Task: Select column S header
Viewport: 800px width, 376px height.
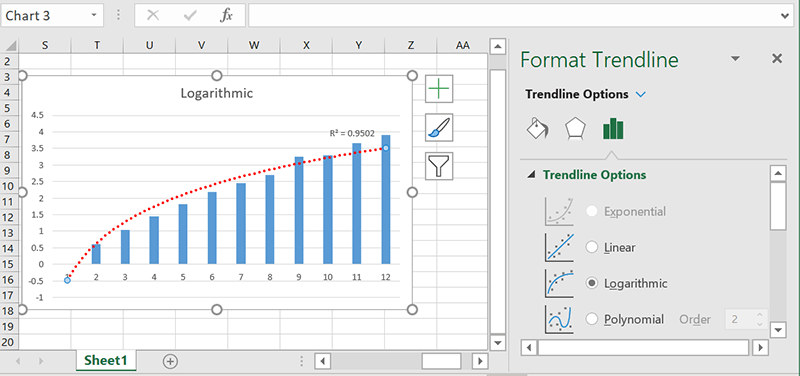Action: pos(45,45)
